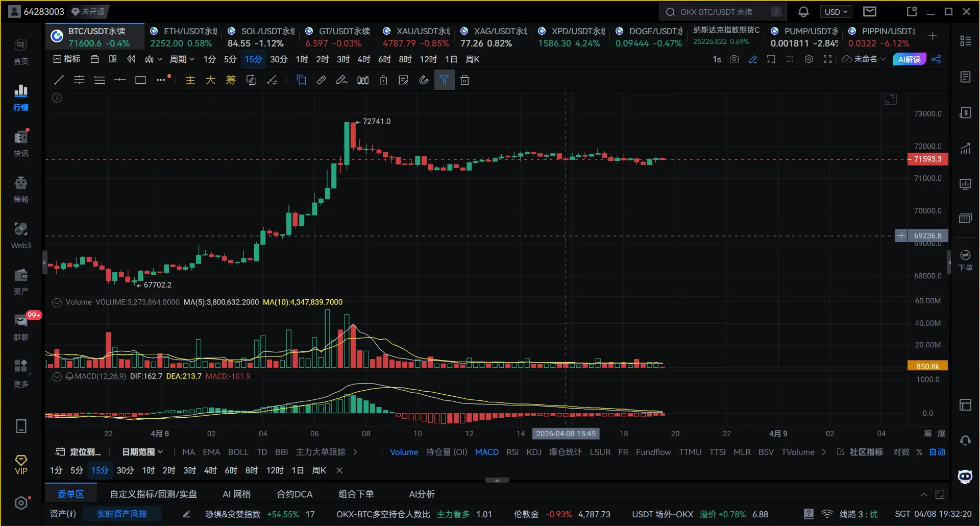
Task: Toggle the % percentage scale
Action: 919,452
